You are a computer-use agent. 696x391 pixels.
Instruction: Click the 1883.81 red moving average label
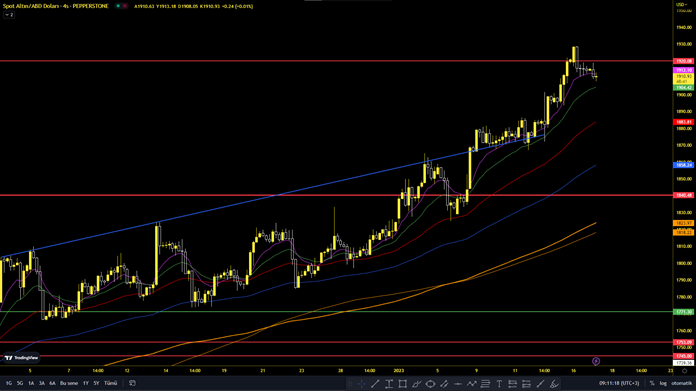(x=683, y=122)
